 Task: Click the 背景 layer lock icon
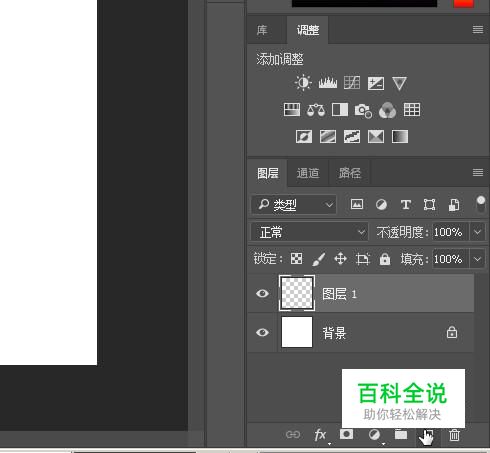452,332
